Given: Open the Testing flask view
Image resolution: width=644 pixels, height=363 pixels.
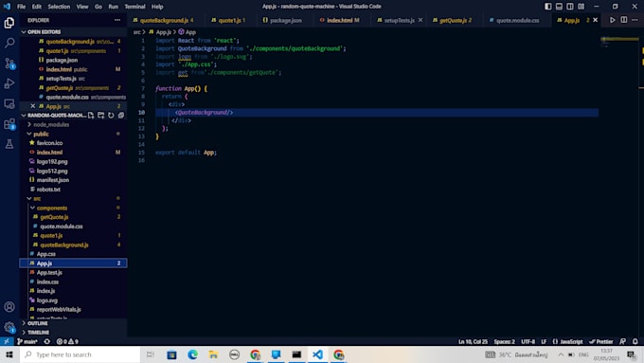Looking at the screenshot, I should 9,143.
